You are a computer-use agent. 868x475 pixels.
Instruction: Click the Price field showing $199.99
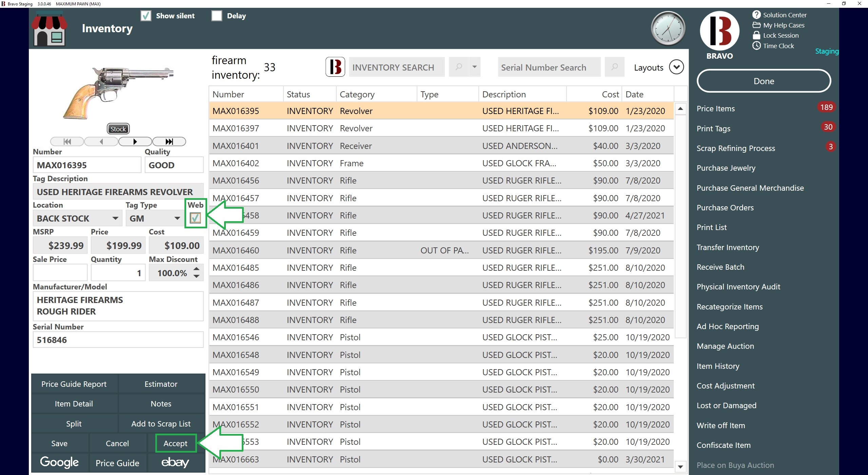pos(118,245)
